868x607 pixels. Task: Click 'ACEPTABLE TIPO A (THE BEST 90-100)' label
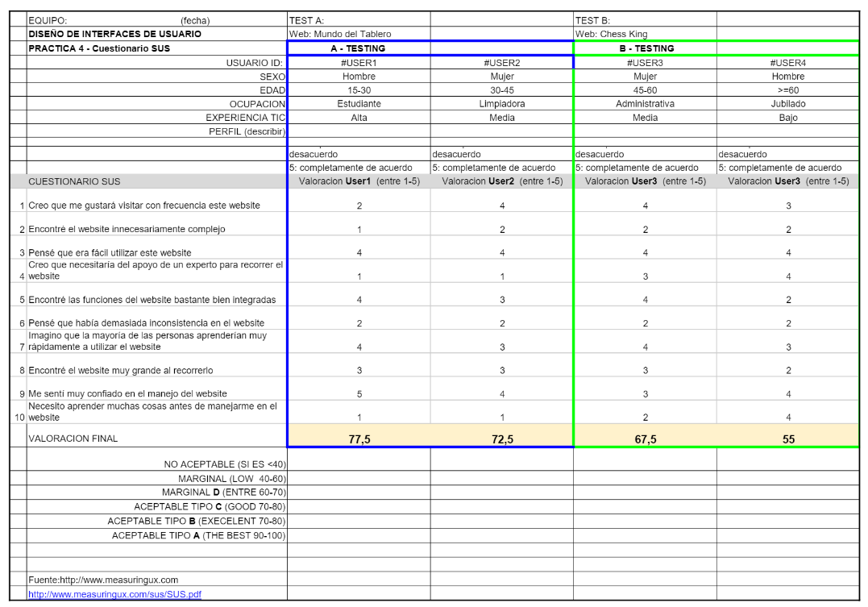point(199,535)
